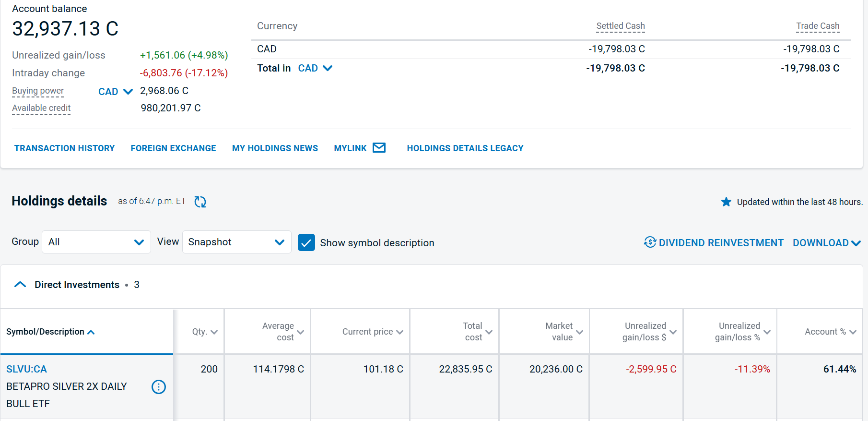Screen dimensions: 868x421
Task: Go to Foreign Exchange
Action: point(174,148)
